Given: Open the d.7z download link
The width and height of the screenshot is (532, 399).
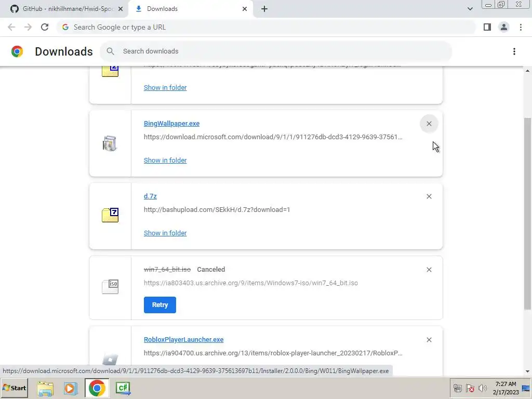Looking at the screenshot, I should click(x=150, y=196).
